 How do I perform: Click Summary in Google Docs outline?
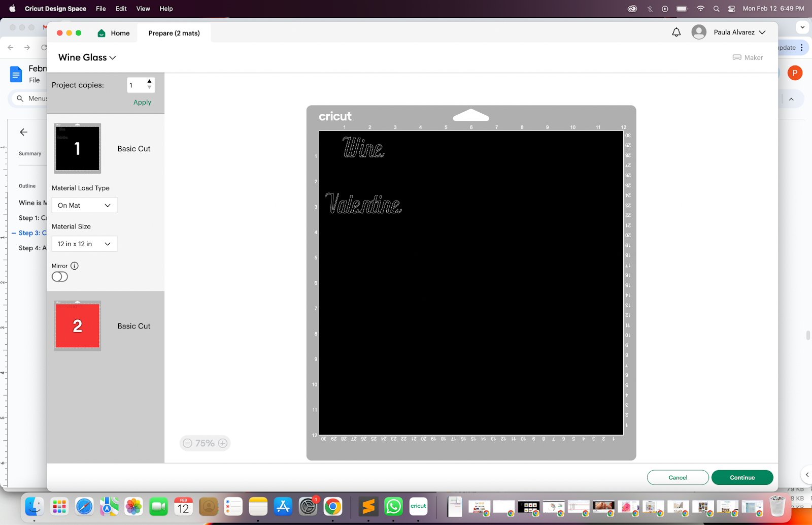pyautogui.click(x=30, y=153)
